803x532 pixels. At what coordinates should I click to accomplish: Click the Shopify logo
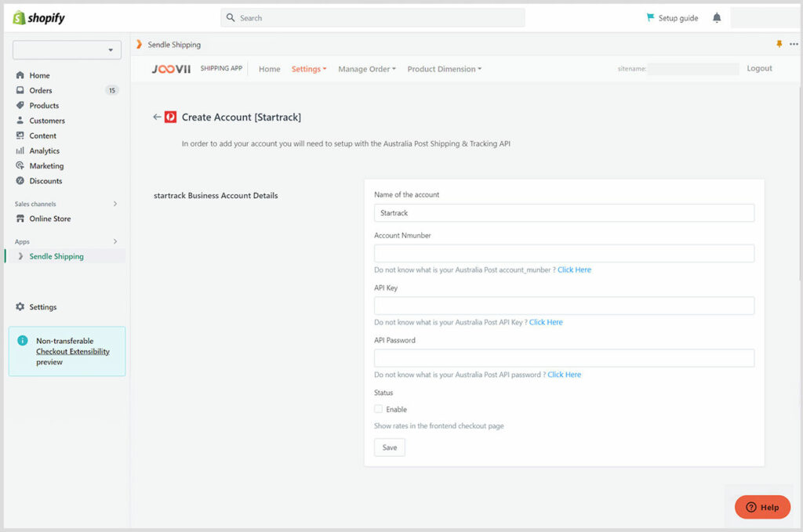click(x=39, y=18)
